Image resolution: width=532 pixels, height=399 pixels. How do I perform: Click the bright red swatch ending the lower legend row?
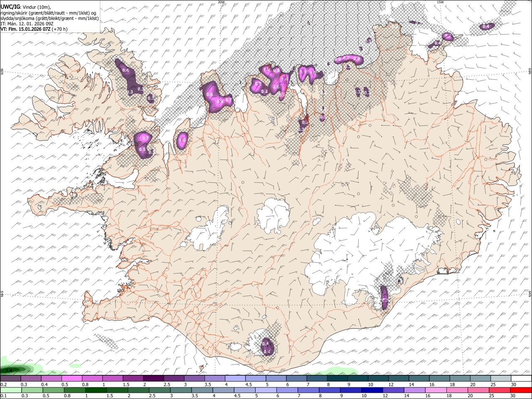(x=520, y=390)
